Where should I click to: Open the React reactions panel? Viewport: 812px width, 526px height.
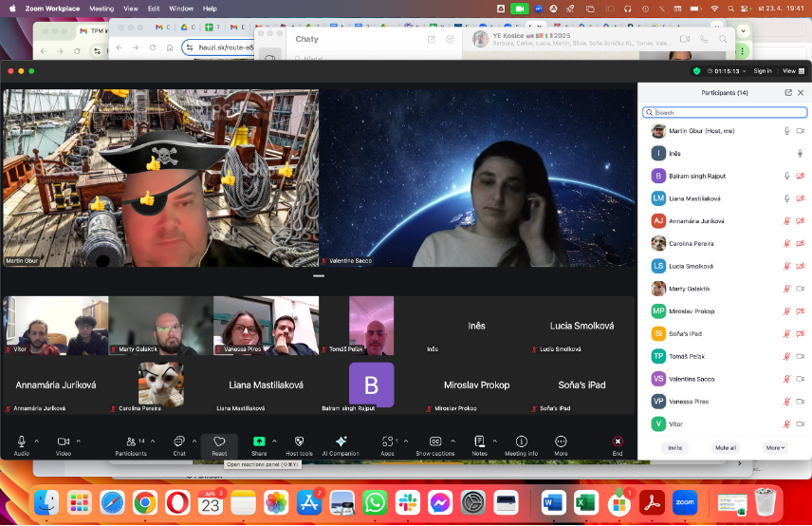click(x=219, y=445)
